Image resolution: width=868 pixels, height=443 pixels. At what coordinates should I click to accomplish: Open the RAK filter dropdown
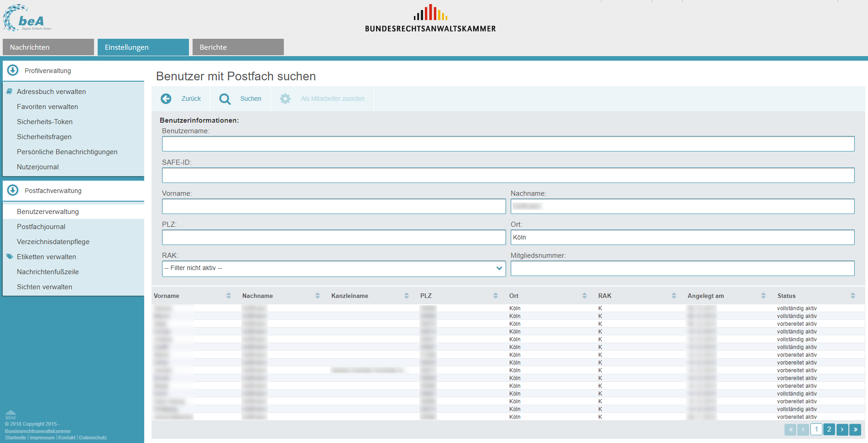(x=334, y=268)
